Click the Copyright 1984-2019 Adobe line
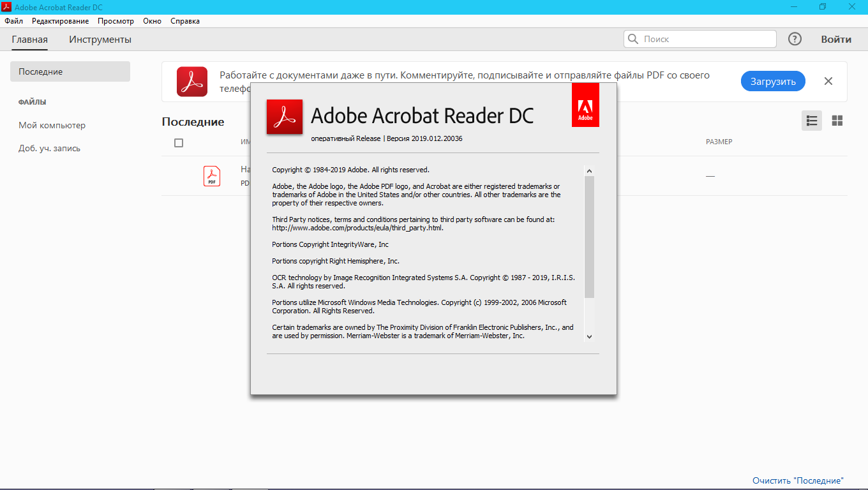Screen dimensions: 868x490 (x=350, y=170)
